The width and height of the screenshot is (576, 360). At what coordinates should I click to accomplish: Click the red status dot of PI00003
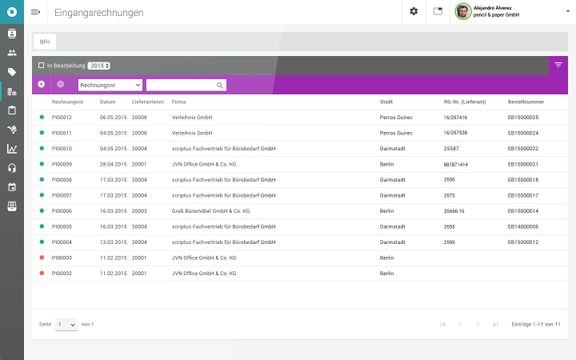[42, 258]
